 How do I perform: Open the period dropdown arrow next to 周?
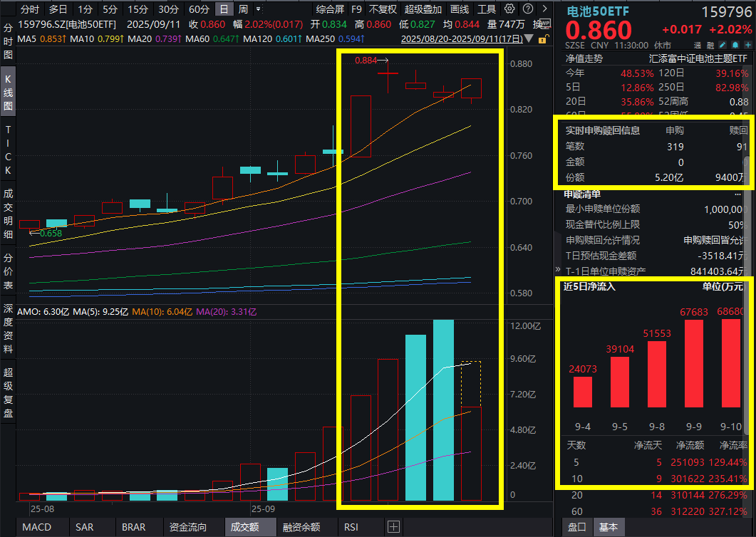click(258, 9)
